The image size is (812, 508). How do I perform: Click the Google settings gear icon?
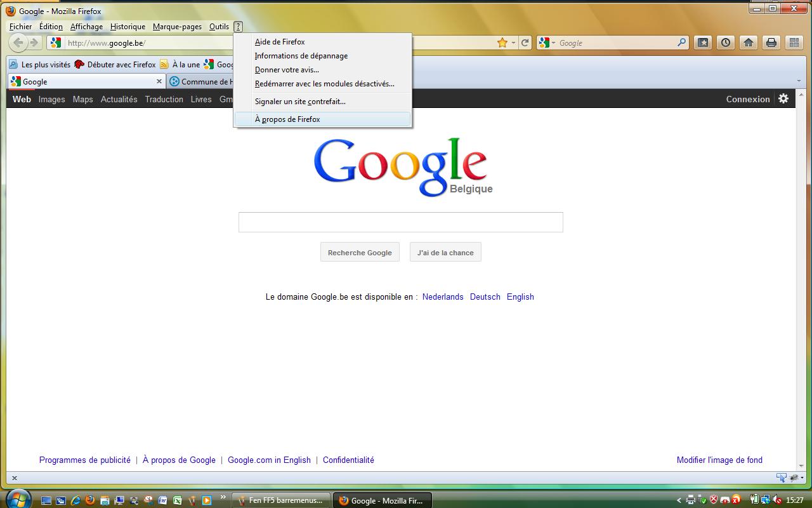coord(783,98)
